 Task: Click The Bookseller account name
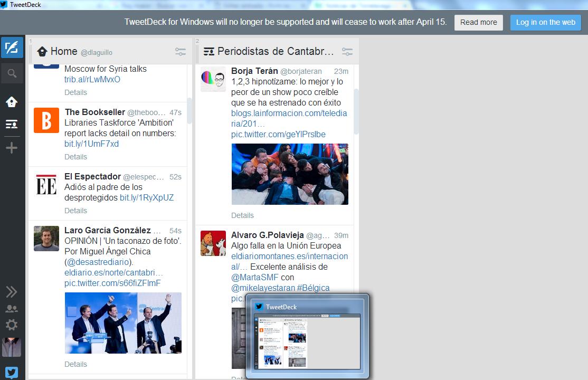click(x=95, y=112)
